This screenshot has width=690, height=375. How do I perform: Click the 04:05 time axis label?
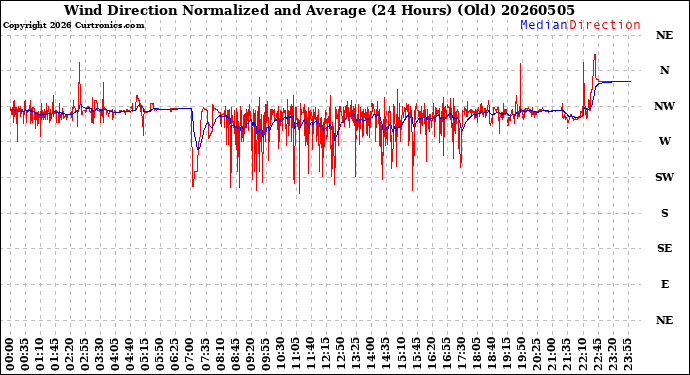[x=115, y=354]
